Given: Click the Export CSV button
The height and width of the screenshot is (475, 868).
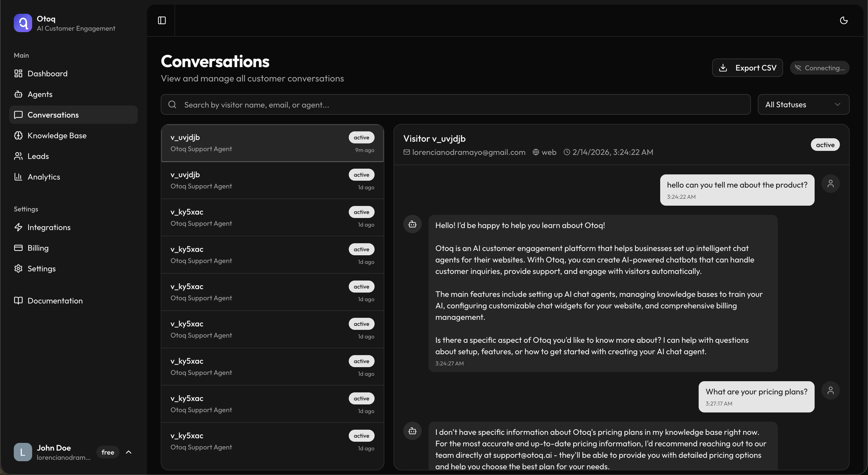Looking at the screenshot, I should click(x=747, y=68).
